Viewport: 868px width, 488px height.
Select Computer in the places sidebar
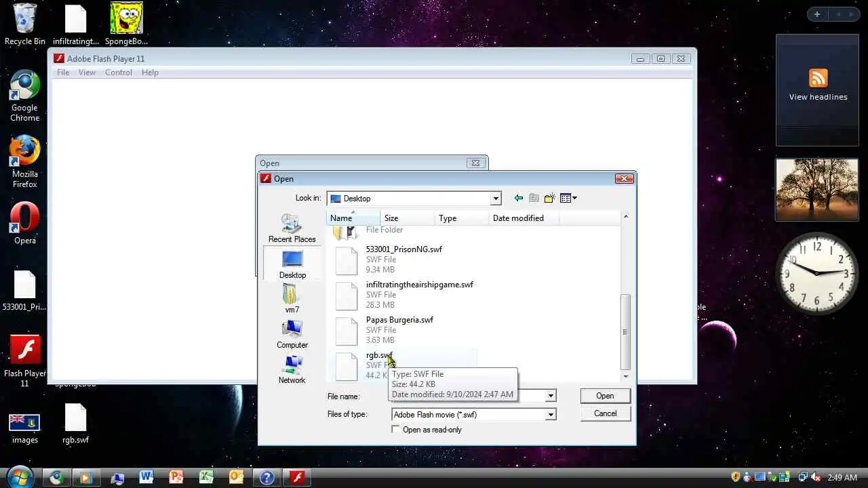coord(292,334)
